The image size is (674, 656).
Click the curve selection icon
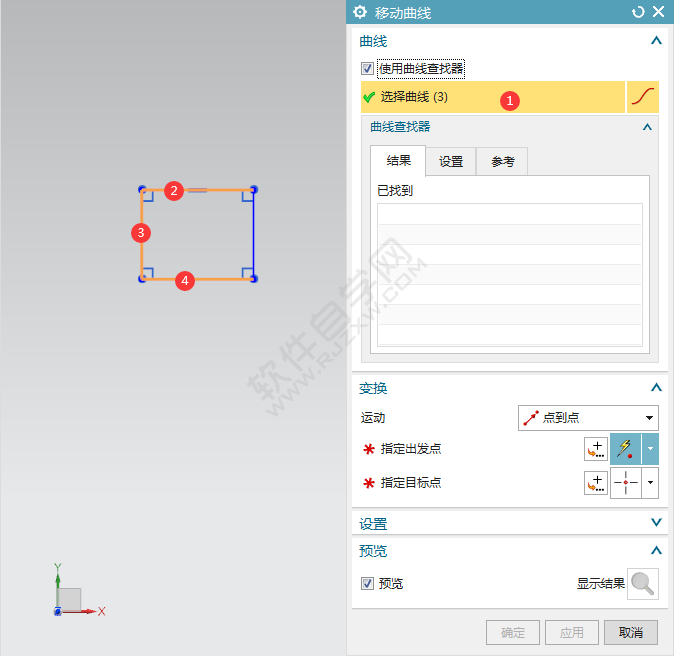point(643,97)
